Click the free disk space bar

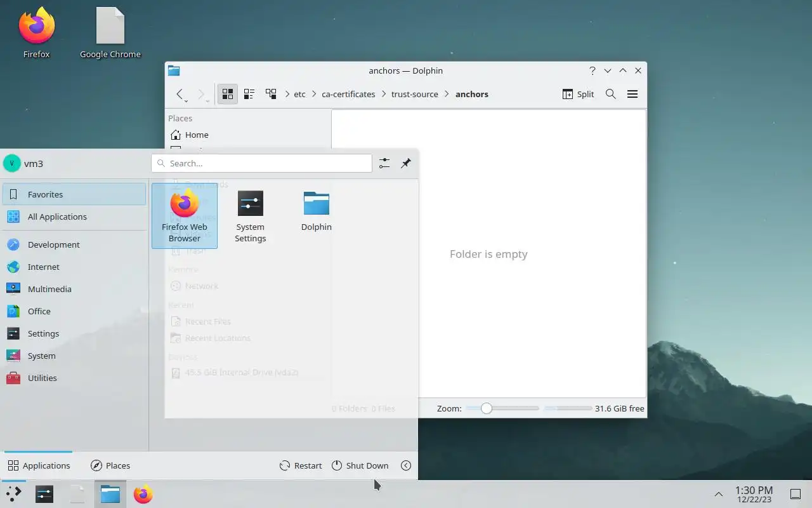coord(568,408)
